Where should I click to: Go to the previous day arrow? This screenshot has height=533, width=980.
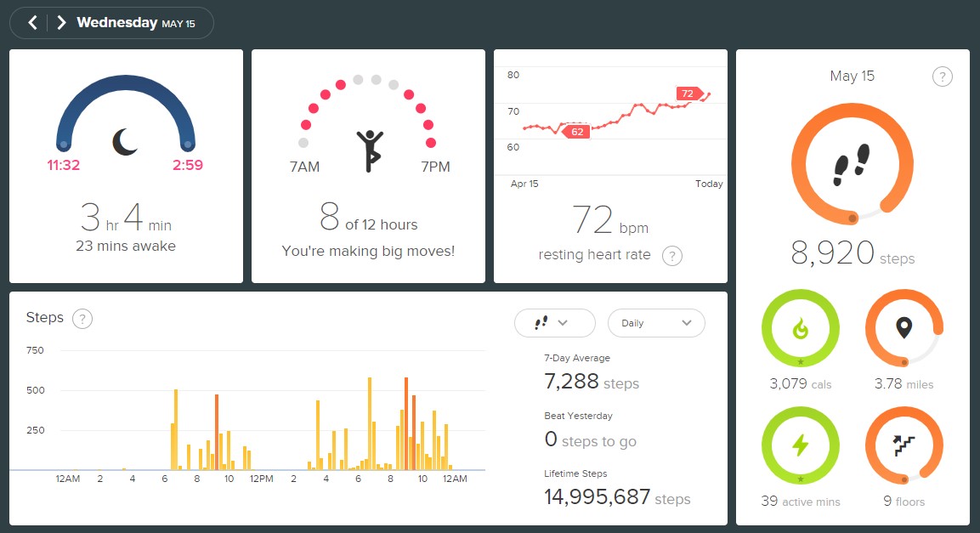(33, 23)
